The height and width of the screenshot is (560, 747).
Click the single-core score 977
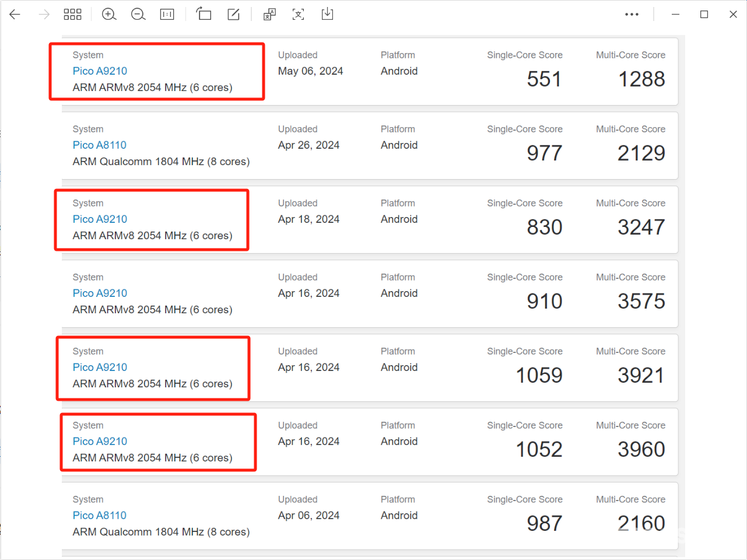click(x=544, y=153)
